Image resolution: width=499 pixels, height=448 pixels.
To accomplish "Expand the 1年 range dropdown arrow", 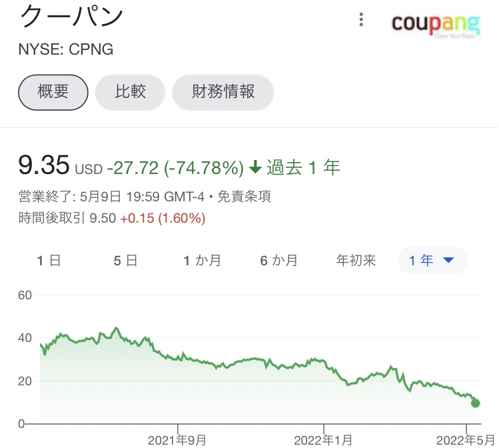I will point(448,261).
